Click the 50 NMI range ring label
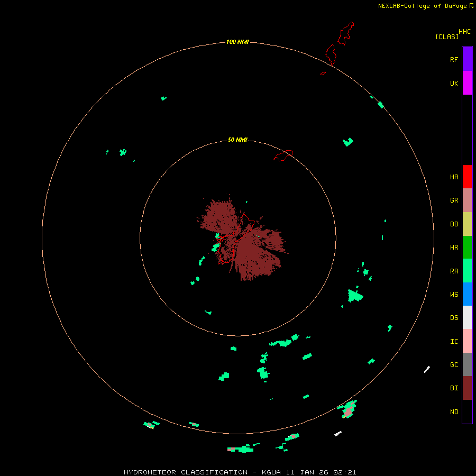This screenshot has height=476, width=476. tap(237, 140)
